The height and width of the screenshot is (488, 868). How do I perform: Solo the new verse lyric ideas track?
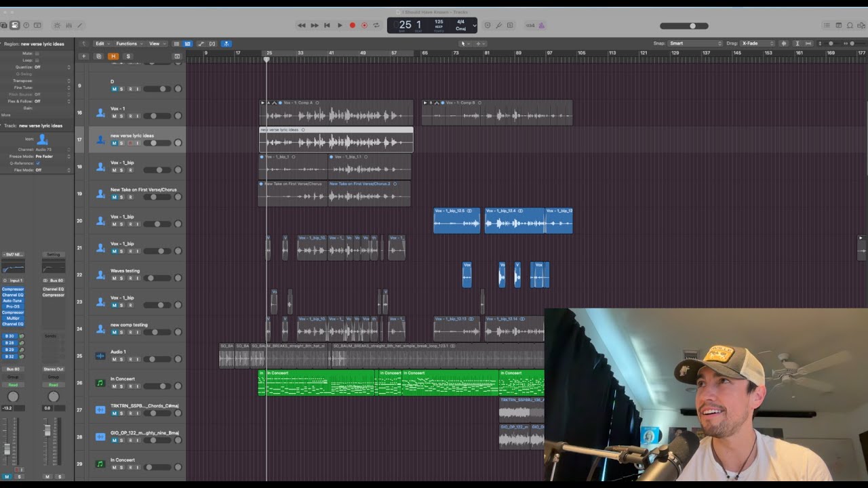(121, 143)
